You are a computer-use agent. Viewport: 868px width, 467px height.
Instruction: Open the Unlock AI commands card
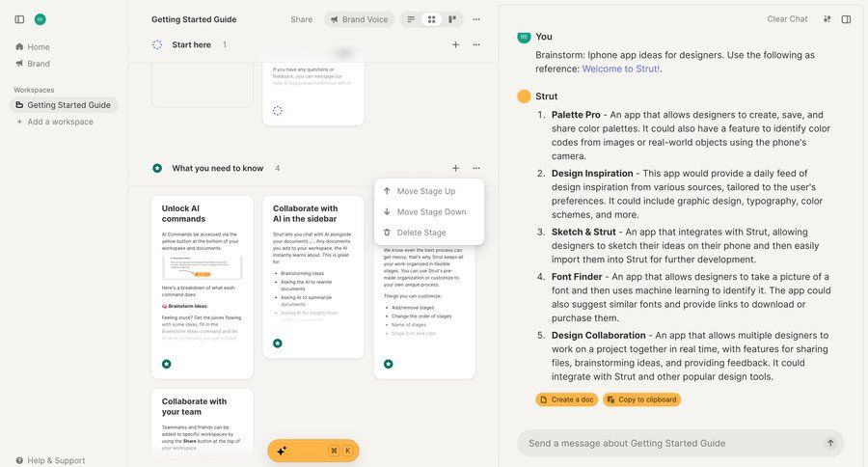tap(203, 287)
